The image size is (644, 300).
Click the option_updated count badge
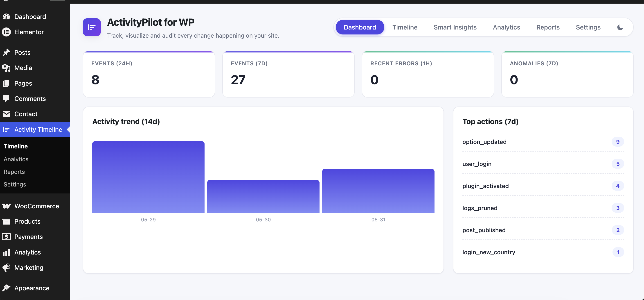(x=618, y=142)
